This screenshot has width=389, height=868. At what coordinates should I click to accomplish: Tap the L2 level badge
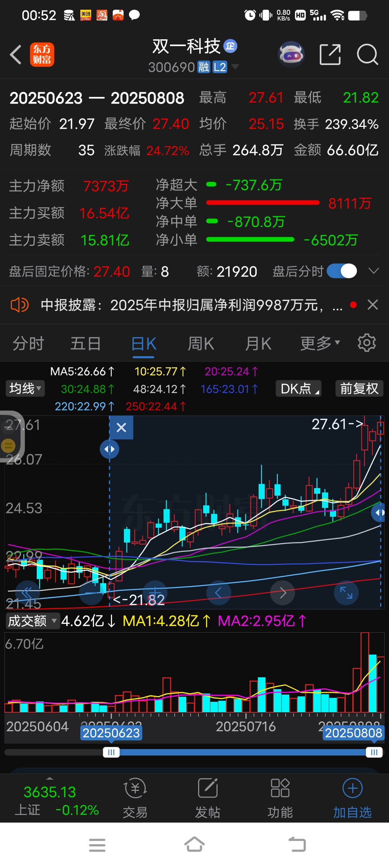pos(220,67)
